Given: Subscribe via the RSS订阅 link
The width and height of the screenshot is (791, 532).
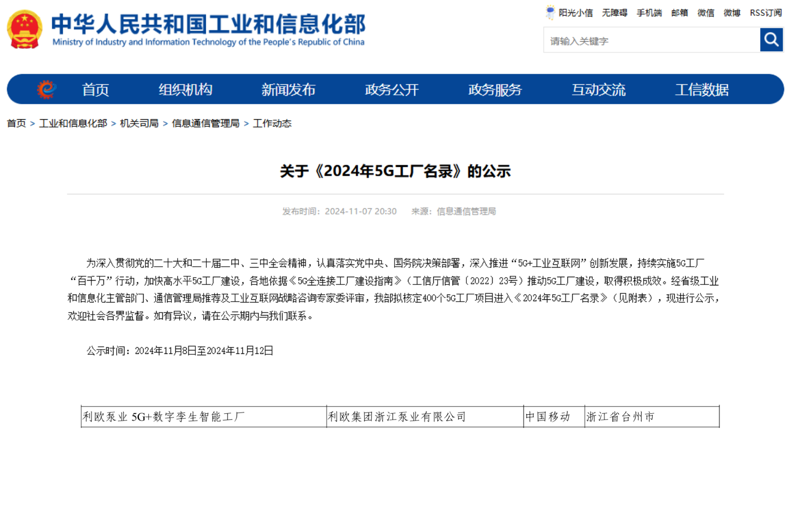Looking at the screenshot, I should [x=765, y=13].
